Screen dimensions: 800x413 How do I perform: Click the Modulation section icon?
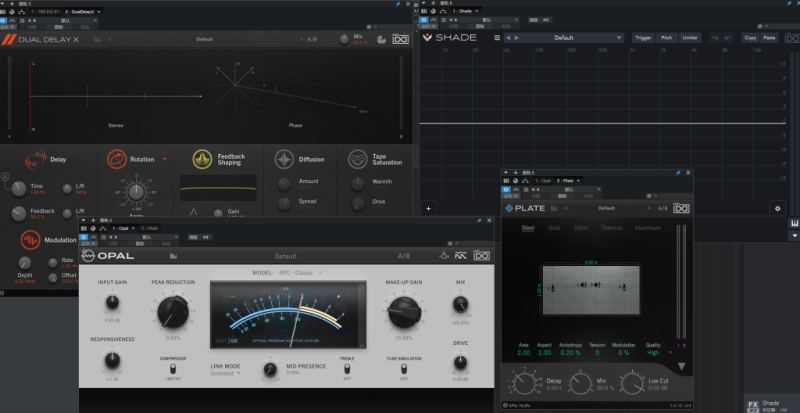coord(33,241)
